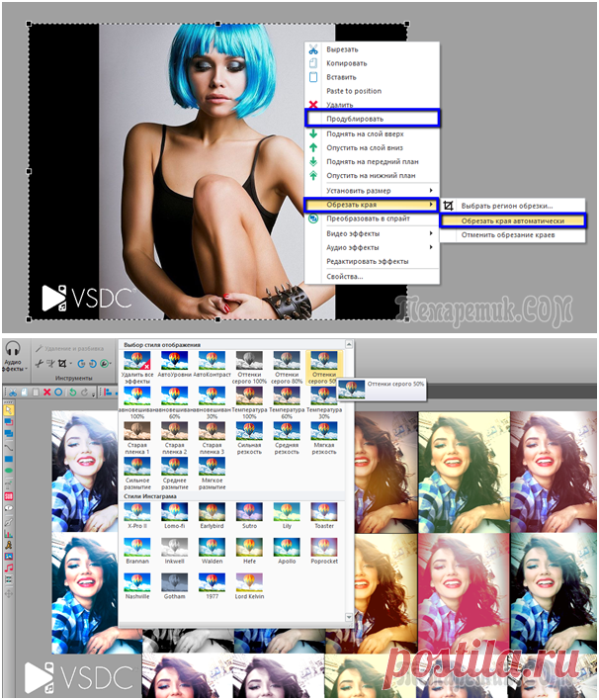
Task: Click the running man animation tool icon
Action: pos(9,545)
